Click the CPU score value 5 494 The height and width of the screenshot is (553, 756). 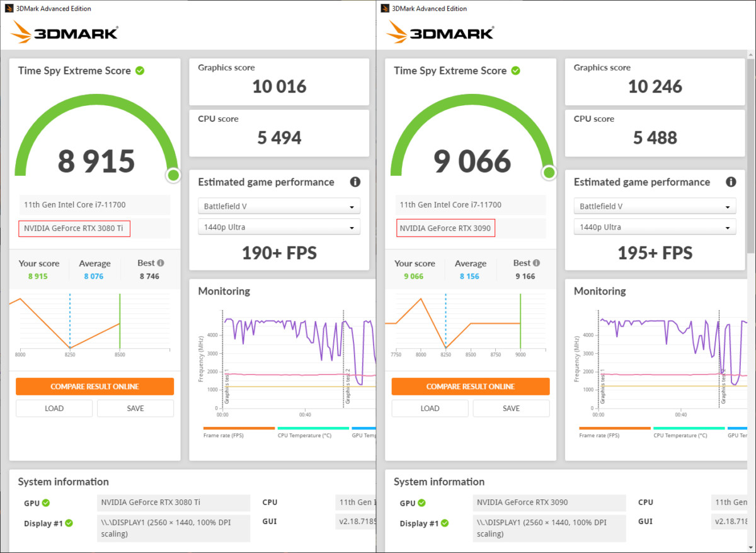point(279,137)
